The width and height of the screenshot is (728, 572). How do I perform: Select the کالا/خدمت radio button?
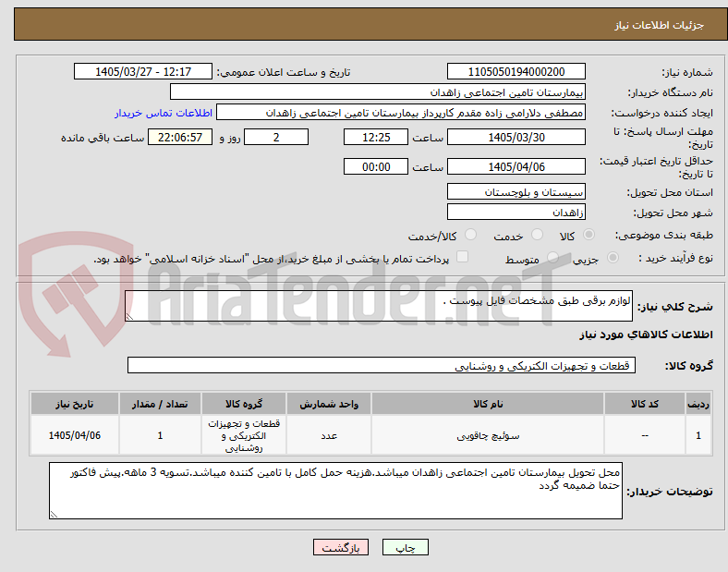[x=471, y=235]
